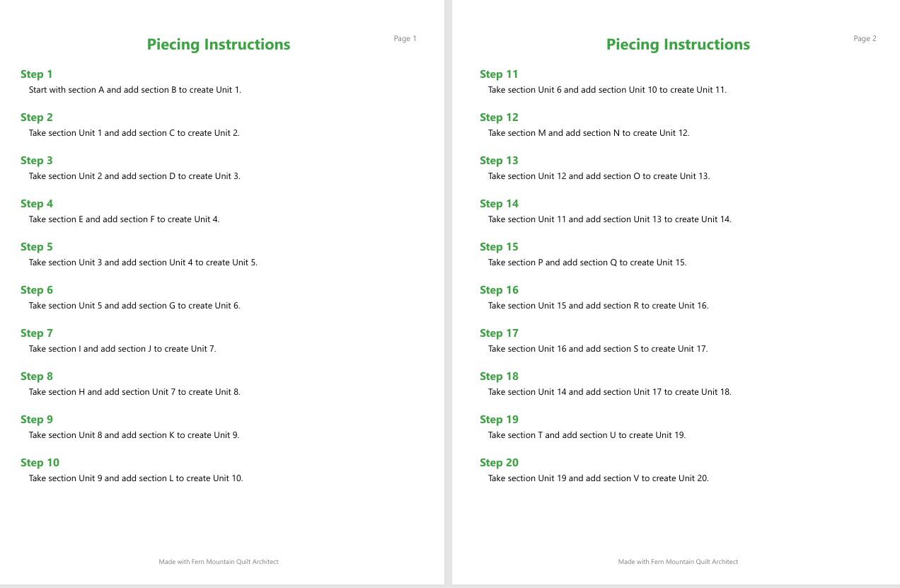Click the instruction line creating Unit 5
This screenshot has width=900, height=588.
(143, 263)
